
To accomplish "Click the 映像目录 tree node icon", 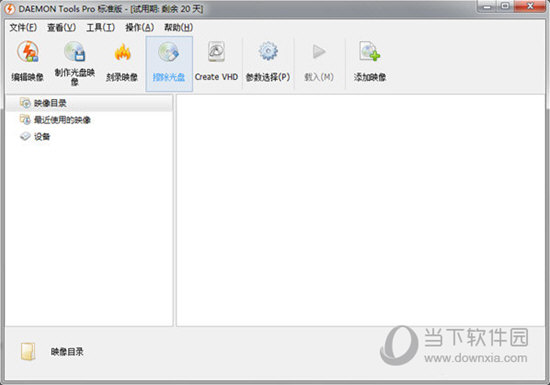I will [25, 103].
